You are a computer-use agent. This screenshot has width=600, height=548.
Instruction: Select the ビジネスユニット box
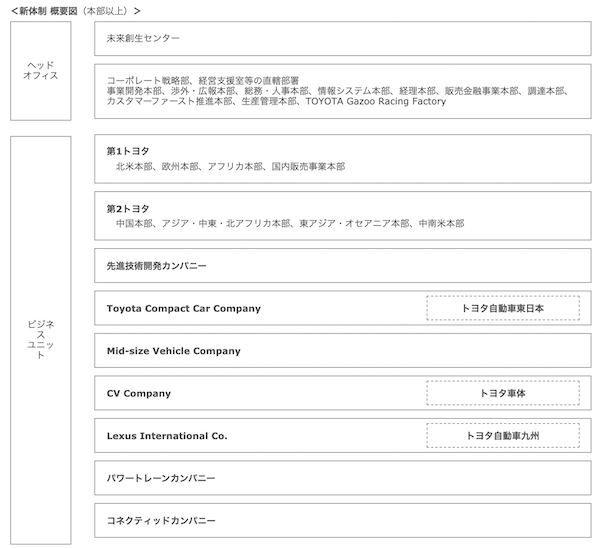[41, 340]
